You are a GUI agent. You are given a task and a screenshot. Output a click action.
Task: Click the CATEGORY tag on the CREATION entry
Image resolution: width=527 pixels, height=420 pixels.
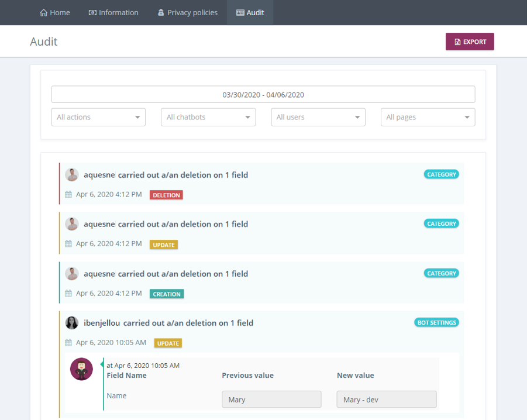pos(441,273)
